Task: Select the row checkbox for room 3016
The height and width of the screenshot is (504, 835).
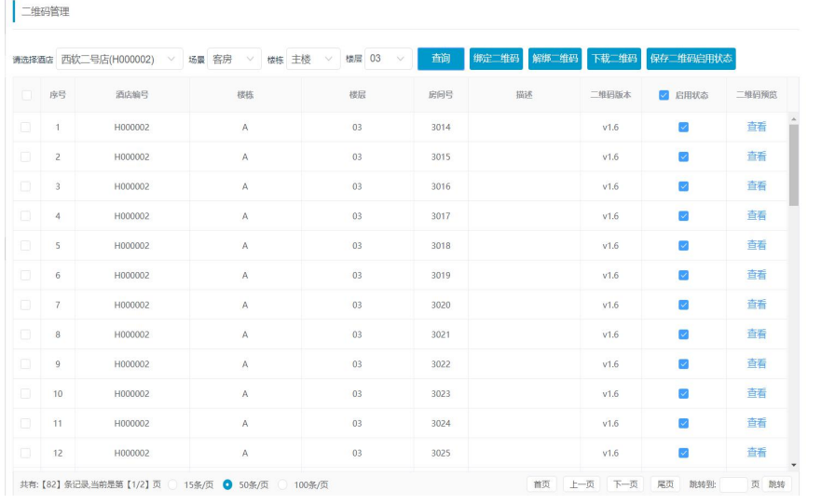Action: click(x=25, y=186)
